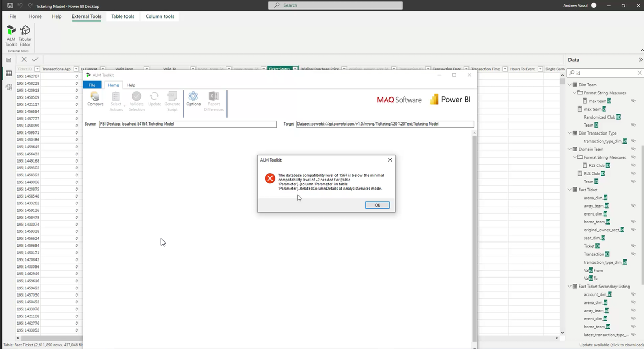
Task: Click the Source connection input field
Action: (x=188, y=124)
